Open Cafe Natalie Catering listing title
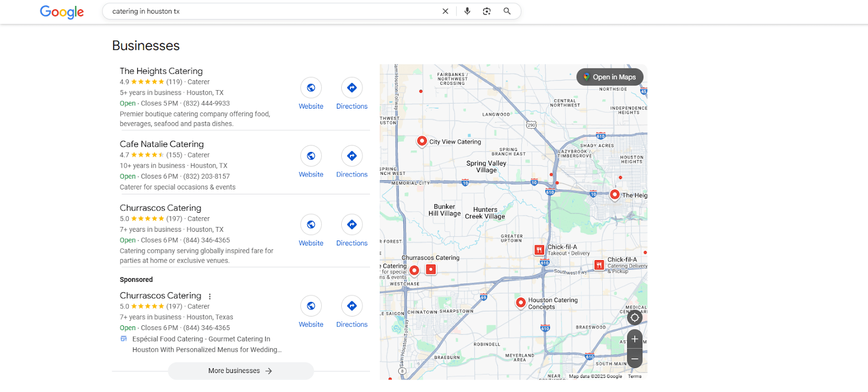This screenshot has height=392, width=868. (162, 144)
